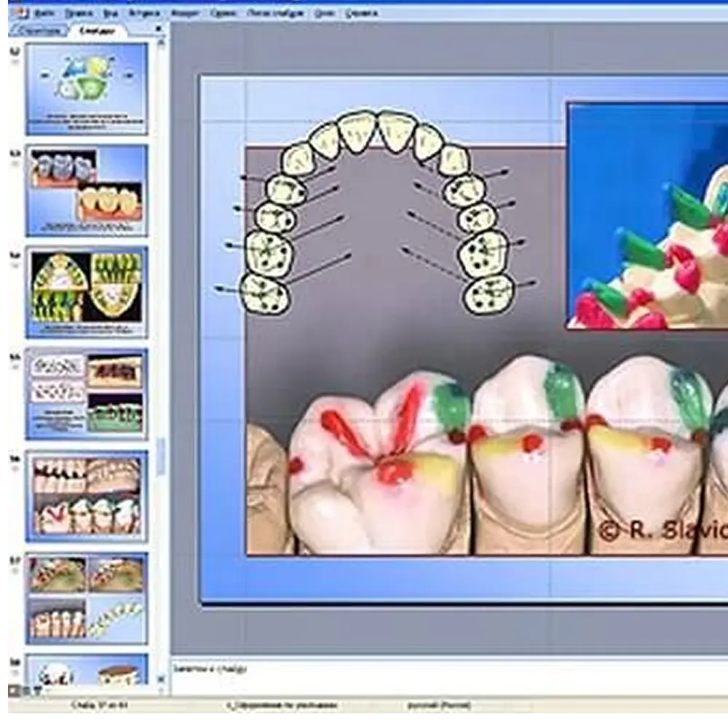Open the Правка menu
728x728 pixels.
point(79,13)
